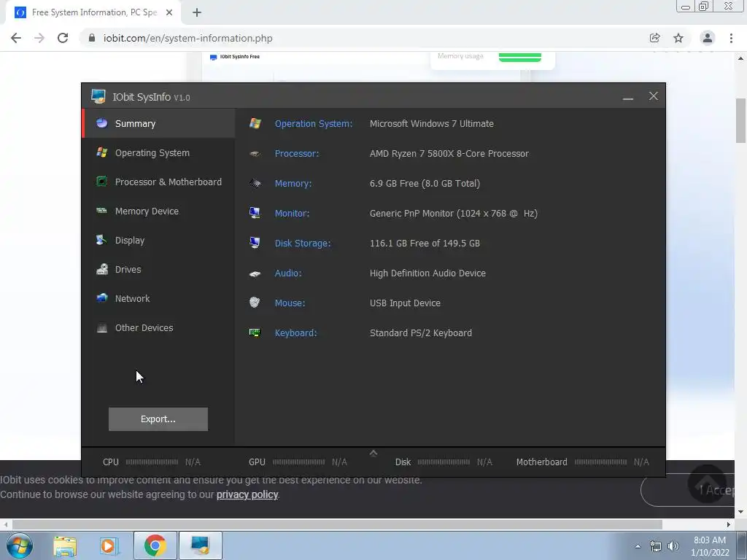Click the Network sidebar icon
Screen dimensions: 747x560
pyautogui.click(x=102, y=298)
